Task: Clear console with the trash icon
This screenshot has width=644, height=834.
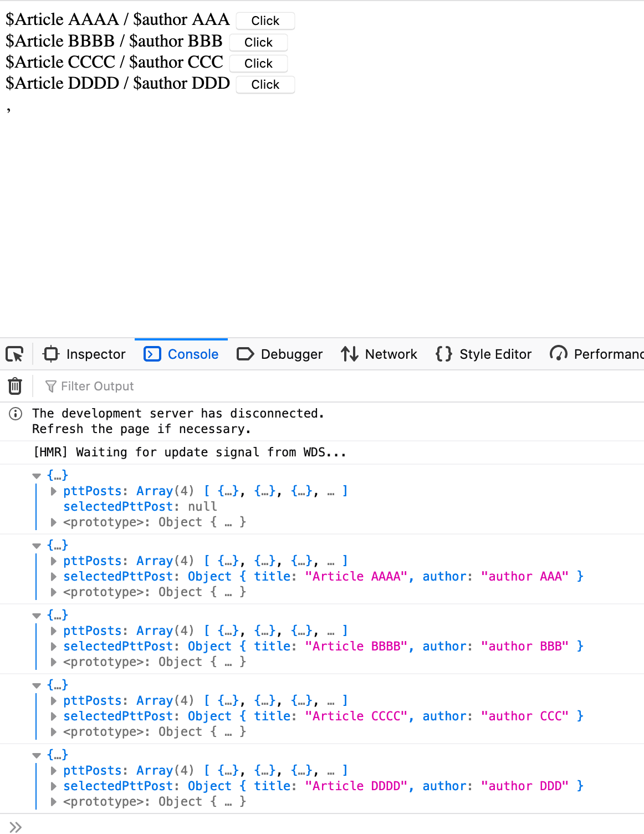Action: click(x=15, y=386)
